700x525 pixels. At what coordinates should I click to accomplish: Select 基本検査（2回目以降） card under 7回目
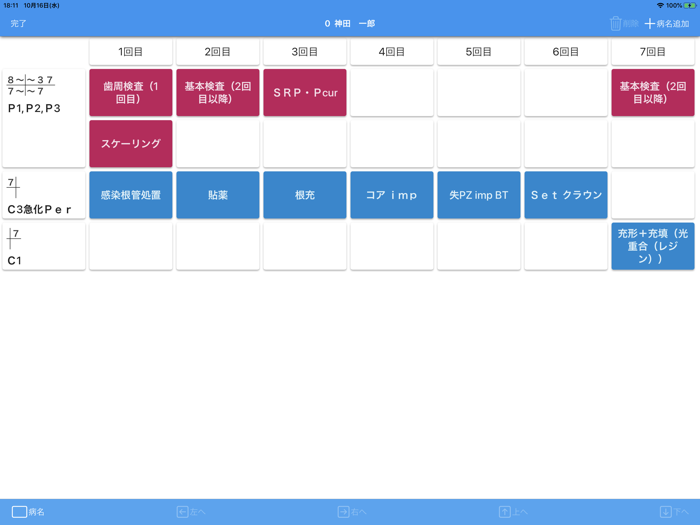pyautogui.click(x=653, y=92)
